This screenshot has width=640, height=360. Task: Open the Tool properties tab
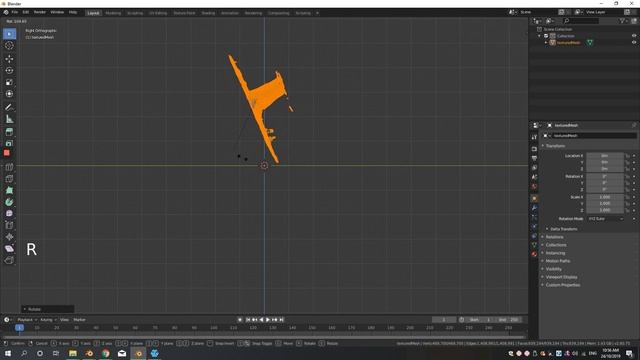(x=534, y=137)
